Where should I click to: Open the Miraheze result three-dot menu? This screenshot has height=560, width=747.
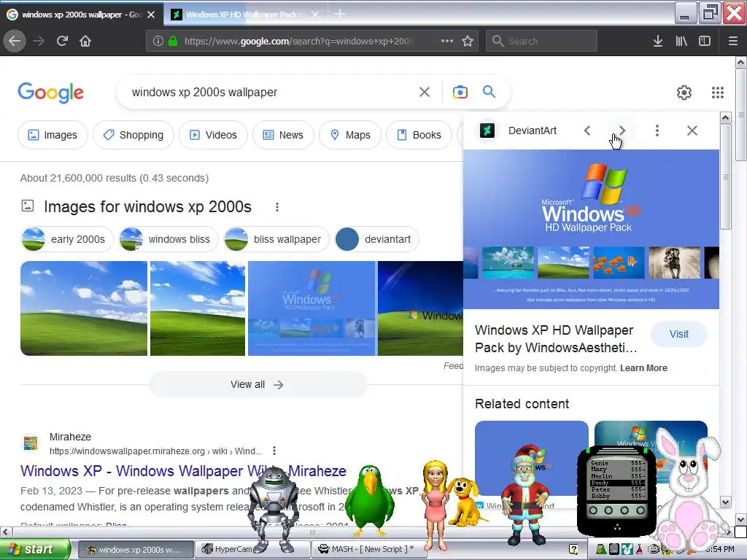(x=274, y=451)
